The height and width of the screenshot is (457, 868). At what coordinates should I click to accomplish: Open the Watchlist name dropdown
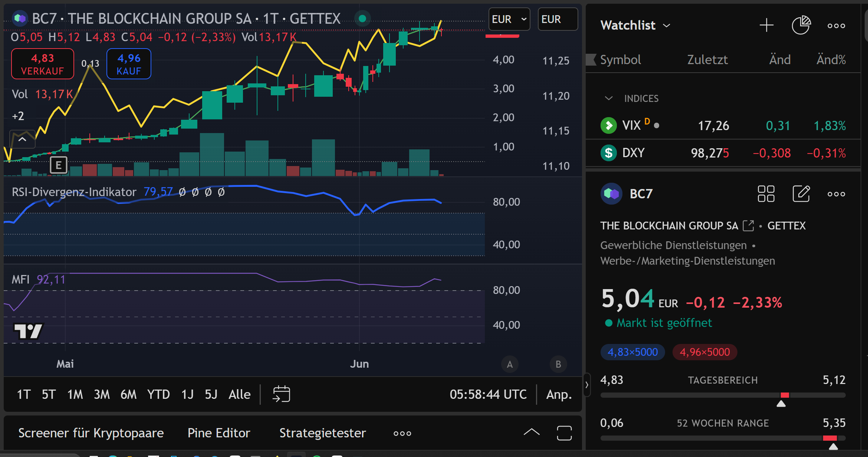[x=635, y=25]
